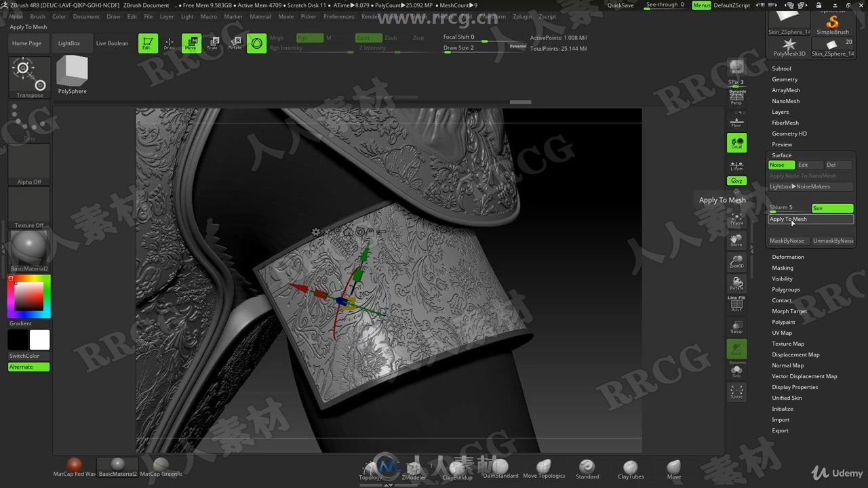Open the Alpha Off selector

(x=29, y=165)
